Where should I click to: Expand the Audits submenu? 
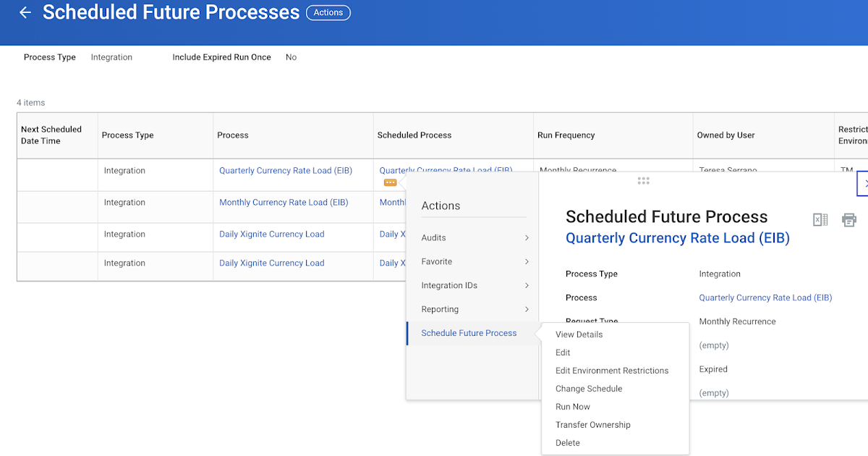tap(433, 237)
